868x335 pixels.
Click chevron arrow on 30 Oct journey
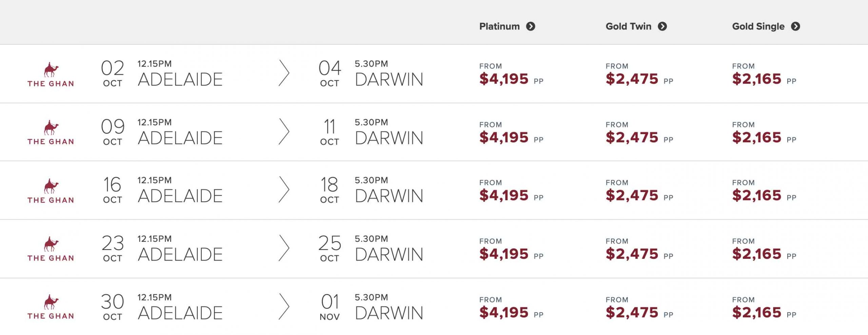pos(284,307)
